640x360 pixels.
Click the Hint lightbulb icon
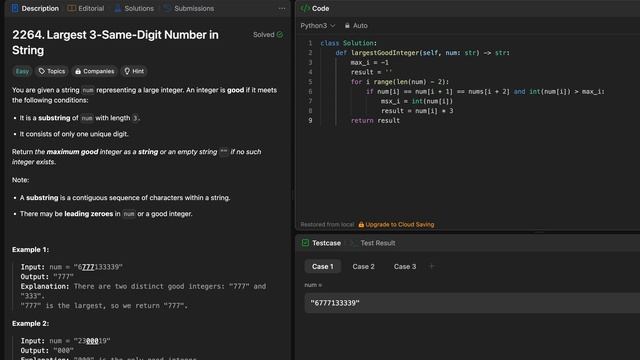pos(127,71)
